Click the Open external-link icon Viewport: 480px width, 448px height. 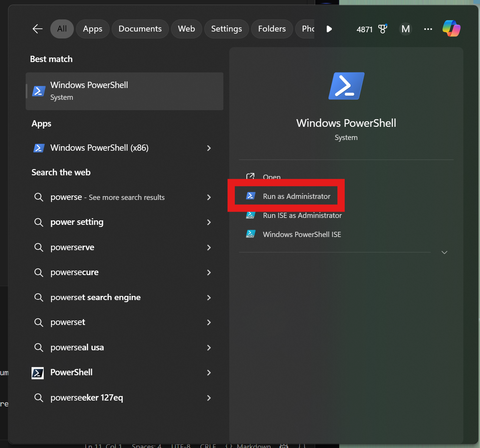pyautogui.click(x=250, y=176)
